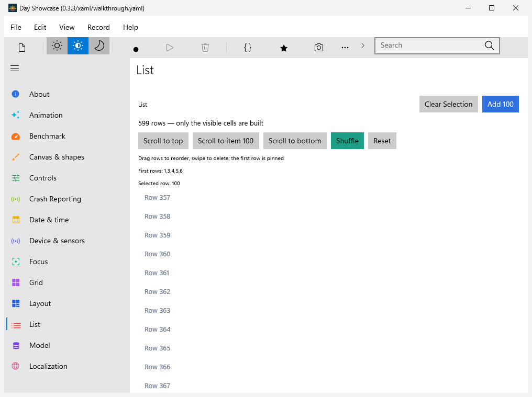This screenshot has width=532, height=397.
Task: Select Row 361 in the list
Action: click(x=329, y=273)
